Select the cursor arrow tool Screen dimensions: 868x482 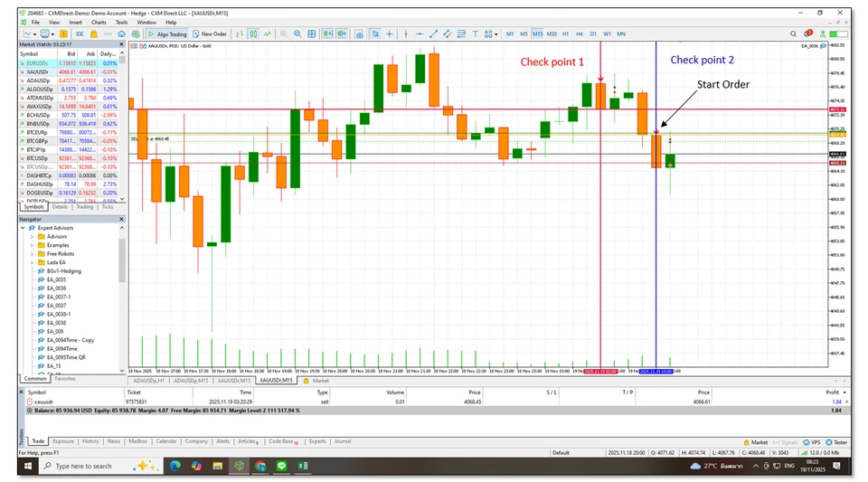click(x=375, y=33)
